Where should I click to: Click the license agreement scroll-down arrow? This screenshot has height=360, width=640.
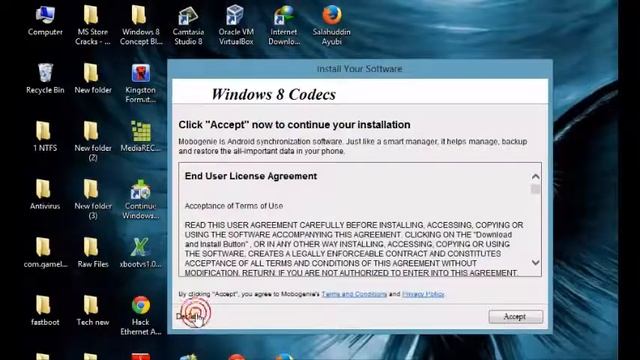click(536, 262)
